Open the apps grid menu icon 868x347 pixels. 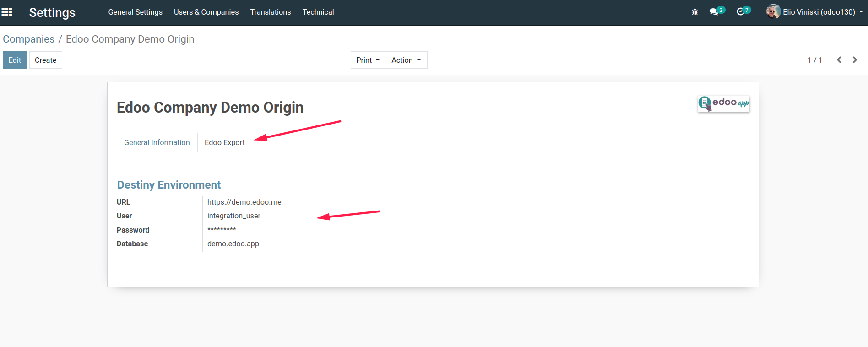tap(7, 12)
